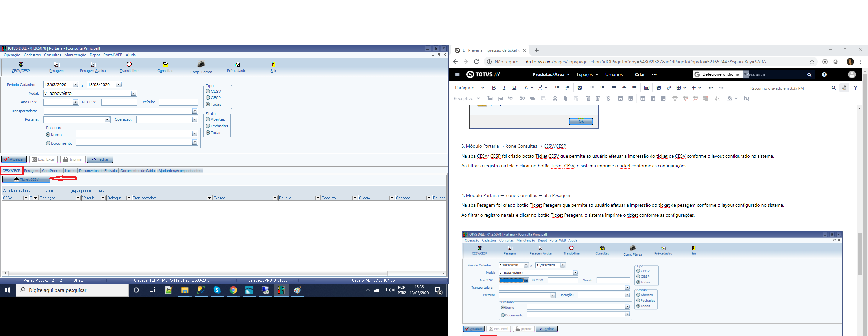Click the Atualizar button in TOTVS desktop app
Image resolution: width=868 pixels, height=336 pixels.
click(14, 159)
